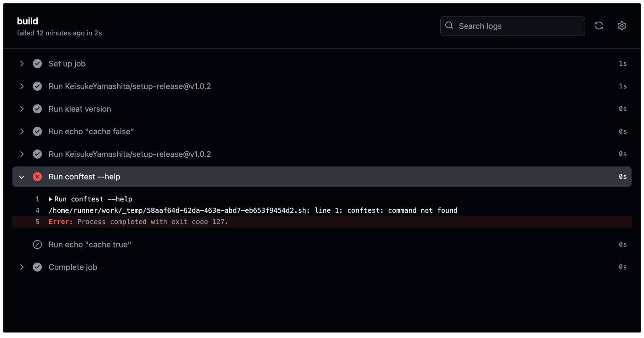Screen dimensions: 644x338
Task: Click the red failure icon on Run conftest --help
Action: coord(37,176)
